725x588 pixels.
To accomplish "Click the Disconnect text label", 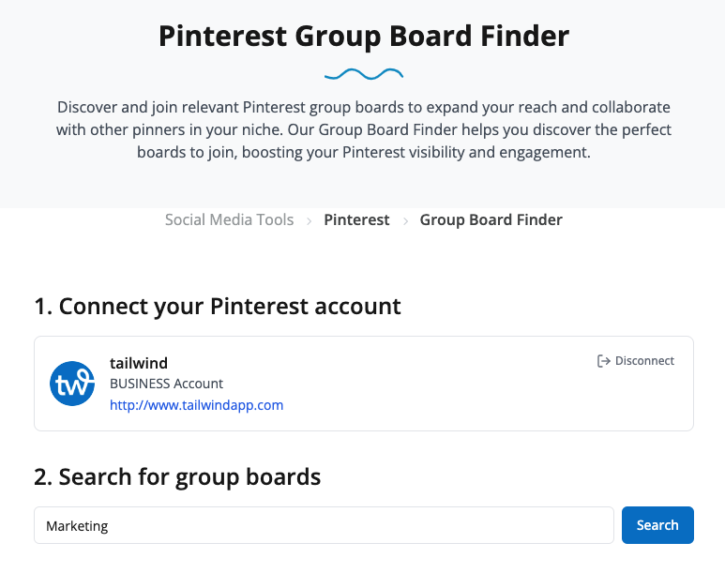I will pyautogui.click(x=644, y=361).
